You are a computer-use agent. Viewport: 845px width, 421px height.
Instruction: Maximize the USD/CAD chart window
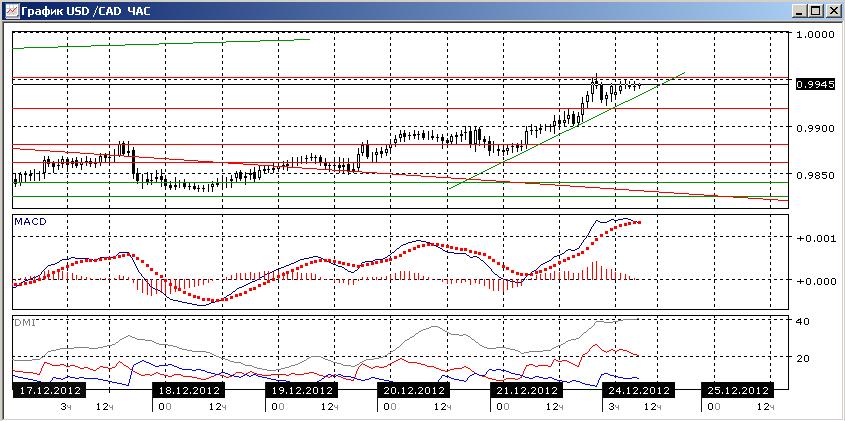coord(815,11)
